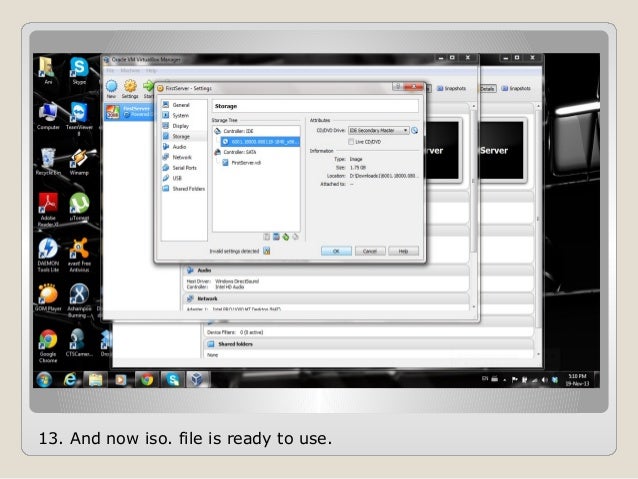Select FirstServer.vdi disk in the Storage Tree
638x479 pixels.
tap(246, 162)
